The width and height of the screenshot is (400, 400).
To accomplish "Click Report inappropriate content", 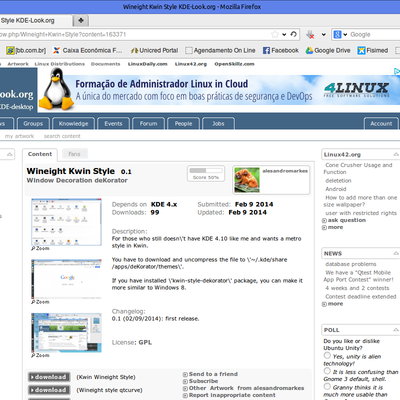I will (232, 395).
